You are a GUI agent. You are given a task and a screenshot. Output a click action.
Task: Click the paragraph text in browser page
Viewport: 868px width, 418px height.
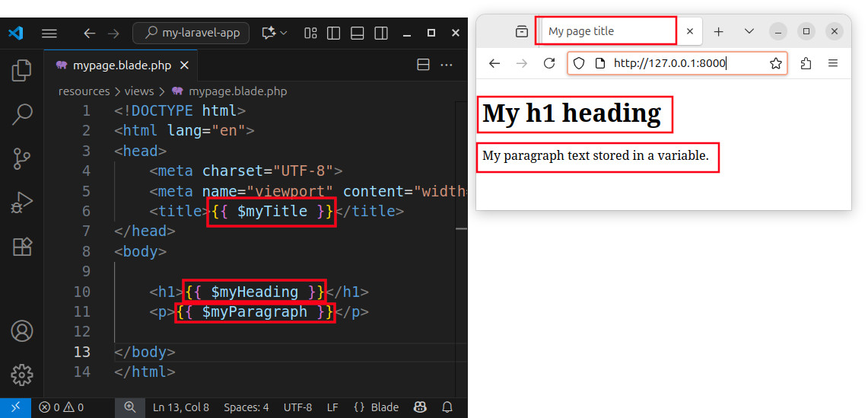(x=596, y=156)
